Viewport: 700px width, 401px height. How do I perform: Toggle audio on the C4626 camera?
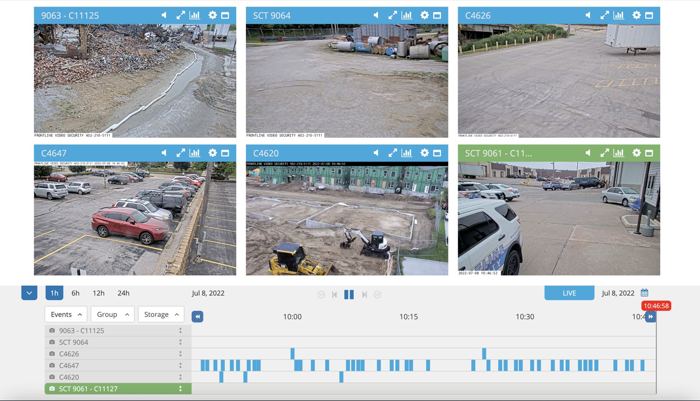click(x=588, y=15)
